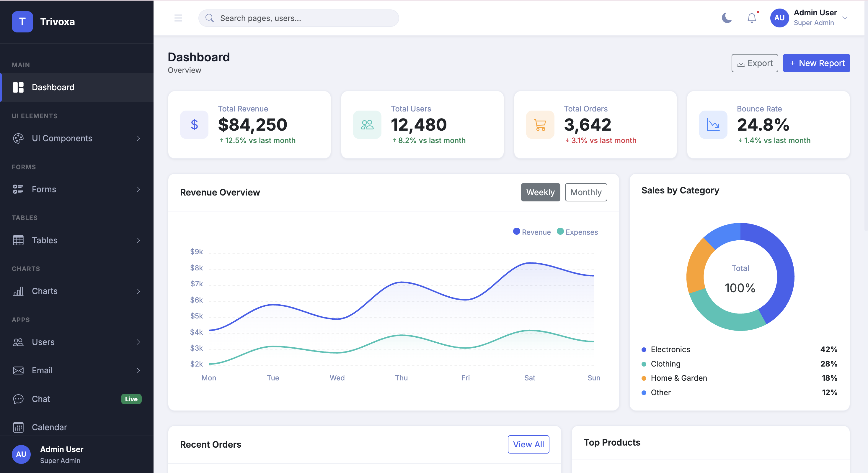Screen dimensions: 868x473
Task: Click View All for Recent Orders
Action: pos(528,444)
